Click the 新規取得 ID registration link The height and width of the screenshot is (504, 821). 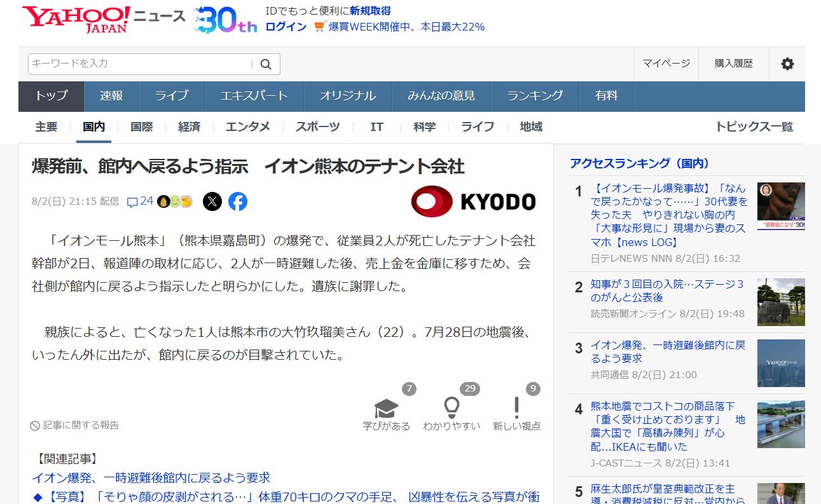(370, 11)
